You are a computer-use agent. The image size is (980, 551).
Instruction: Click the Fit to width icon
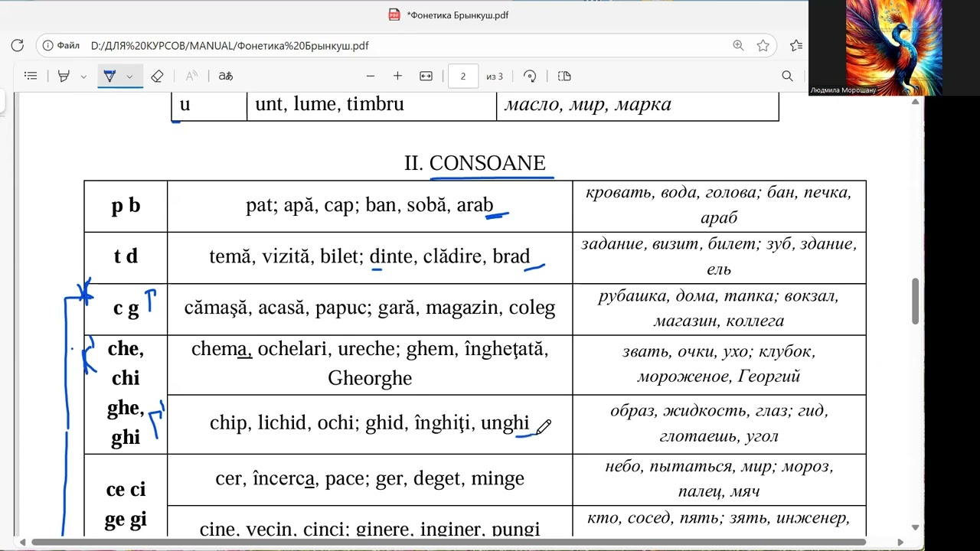[426, 76]
